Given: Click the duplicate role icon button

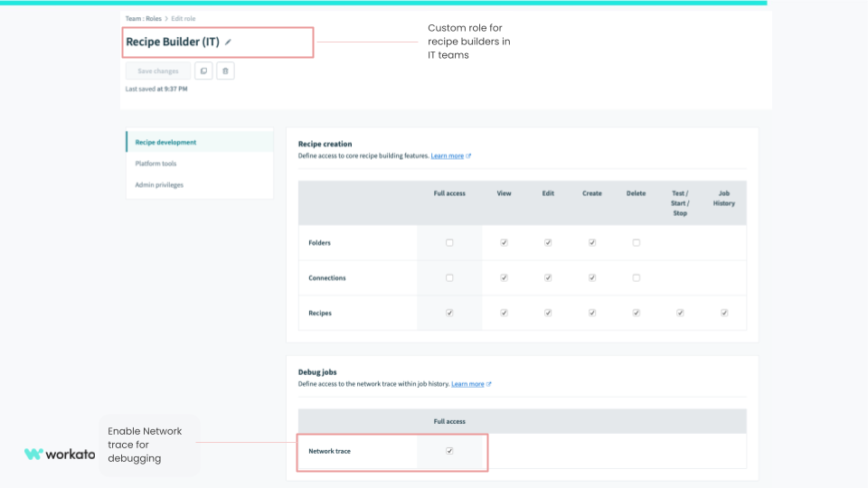Looking at the screenshot, I should click(x=203, y=70).
